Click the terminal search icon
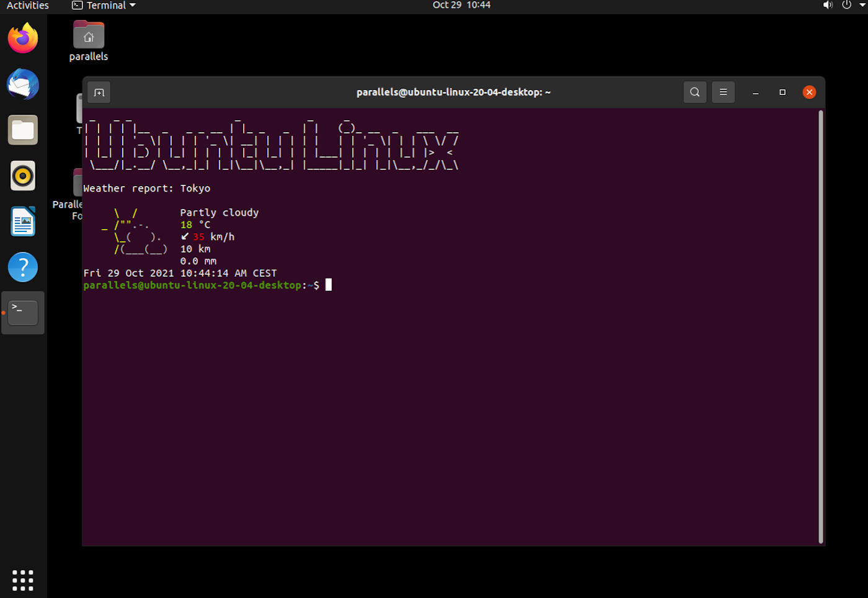Screen dimensions: 868x598 click(694, 92)
